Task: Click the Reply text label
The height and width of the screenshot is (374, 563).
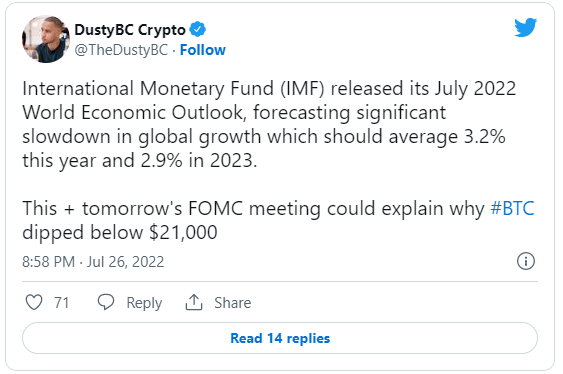Action: [x=144, y=303]
